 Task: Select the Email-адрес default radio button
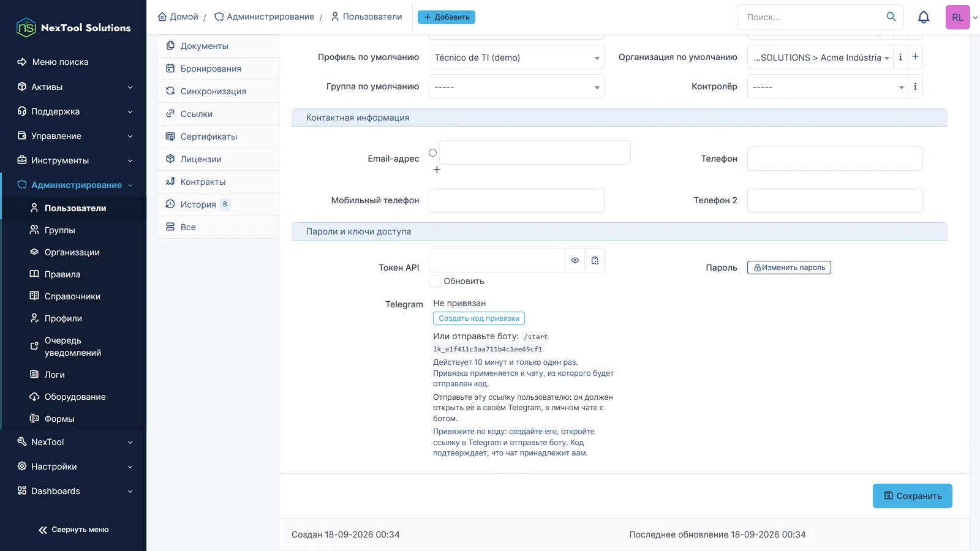pyautogui.click(x=433, y=152)
